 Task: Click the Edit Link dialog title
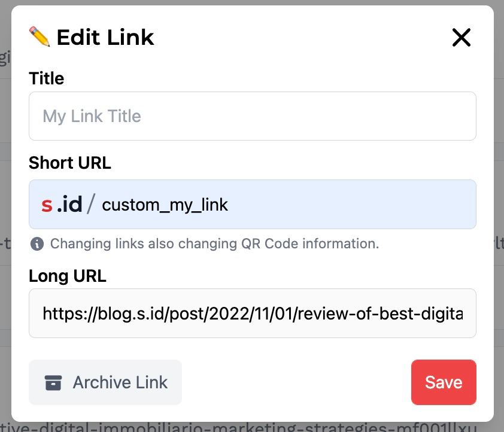[105, 36]
